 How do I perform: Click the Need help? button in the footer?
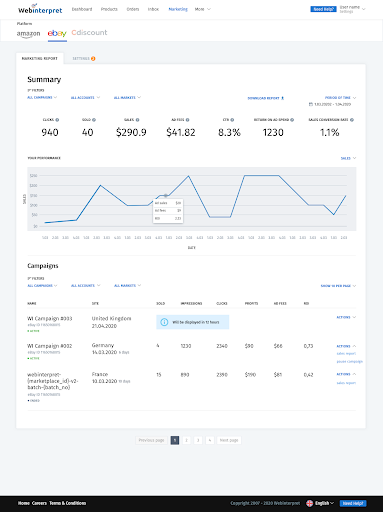pyautogui.click(x=353, y=503)
